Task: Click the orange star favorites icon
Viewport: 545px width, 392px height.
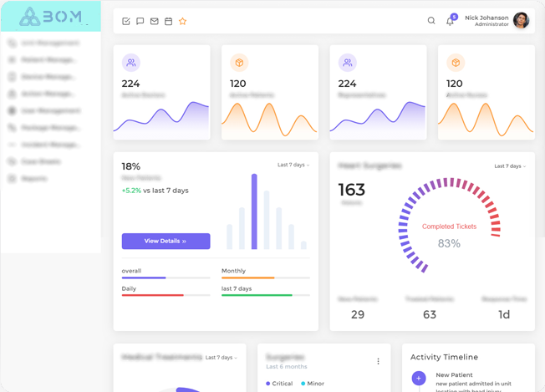Action: pyautogui.click(x=182, y=21)
